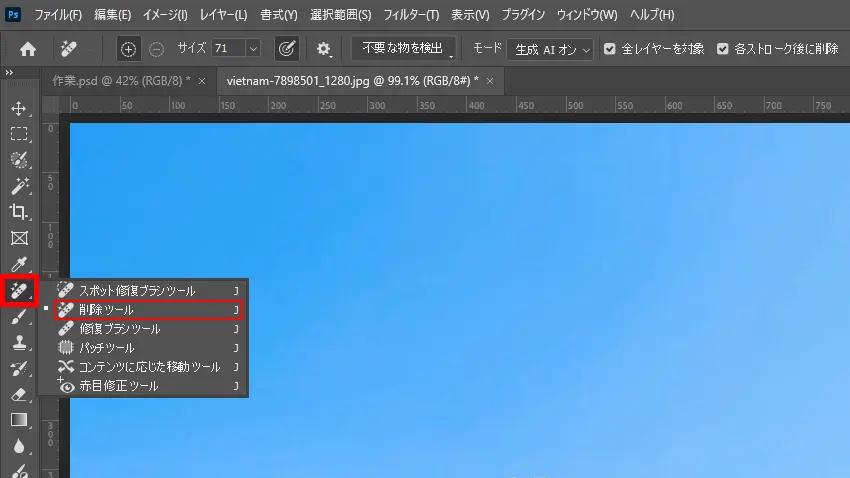This screenshot has height=478, width=850.
Task: Select the Crop tool
Action: coord(18,212)
